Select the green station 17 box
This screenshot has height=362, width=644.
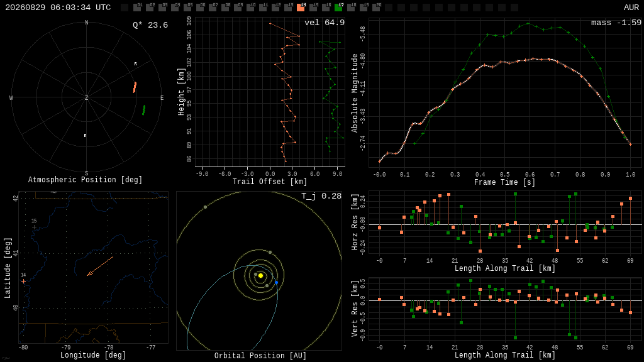tap(338, 7)
